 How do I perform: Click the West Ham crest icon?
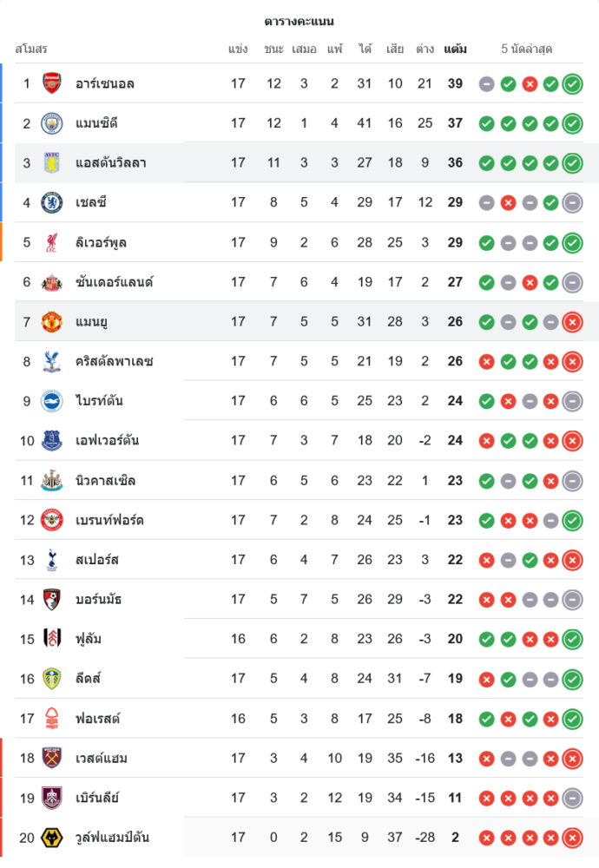tap(52, 758)
